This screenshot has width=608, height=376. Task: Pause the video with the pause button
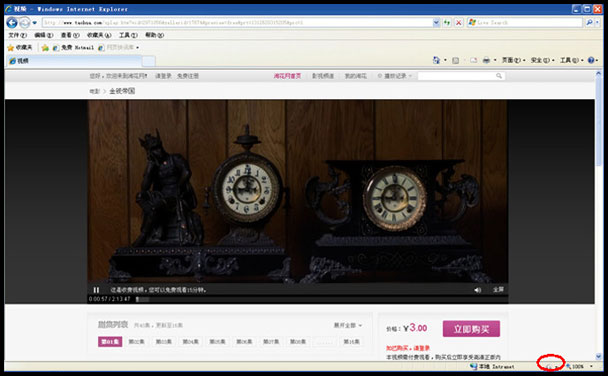[96, 290]
